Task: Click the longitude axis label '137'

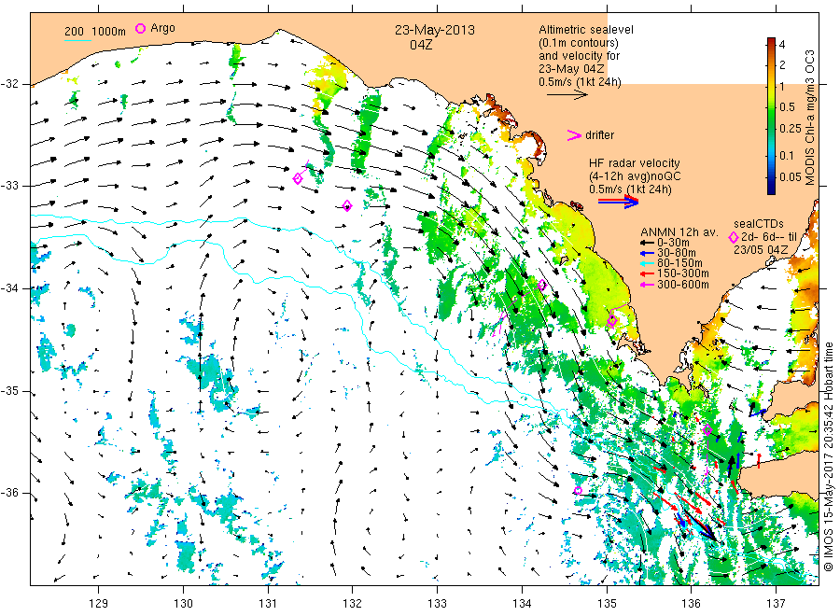Action: click(776, 603)
